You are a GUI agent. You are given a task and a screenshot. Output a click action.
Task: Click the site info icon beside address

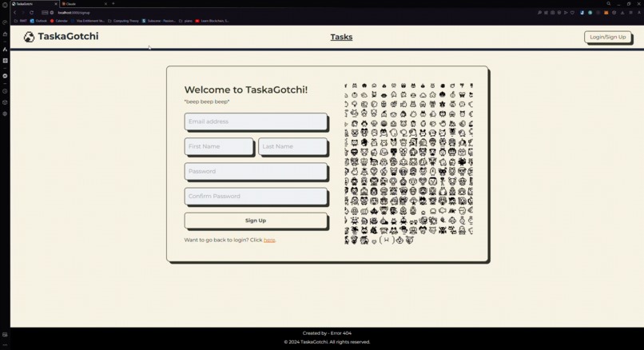coord(52,13)
